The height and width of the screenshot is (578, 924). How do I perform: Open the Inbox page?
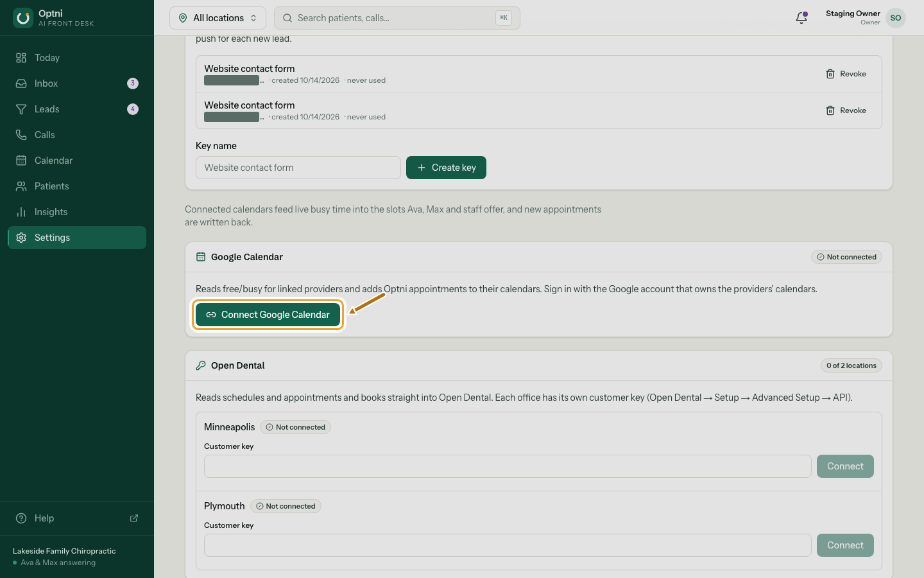tap(77, 83)
